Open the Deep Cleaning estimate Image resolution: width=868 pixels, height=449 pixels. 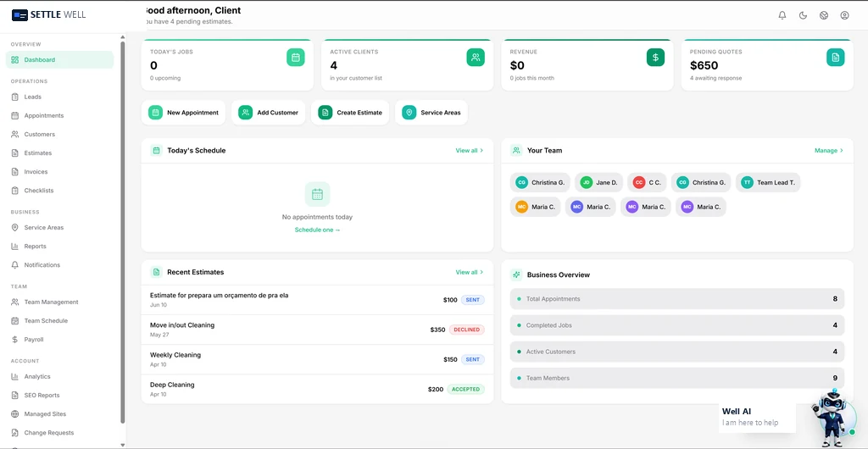click(x=317, y=390)
